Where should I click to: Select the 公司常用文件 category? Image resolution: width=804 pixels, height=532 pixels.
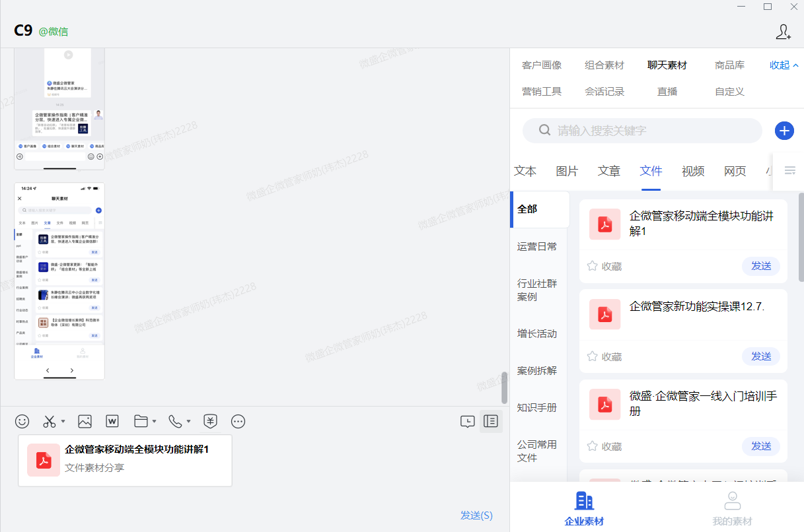[538, 451]
